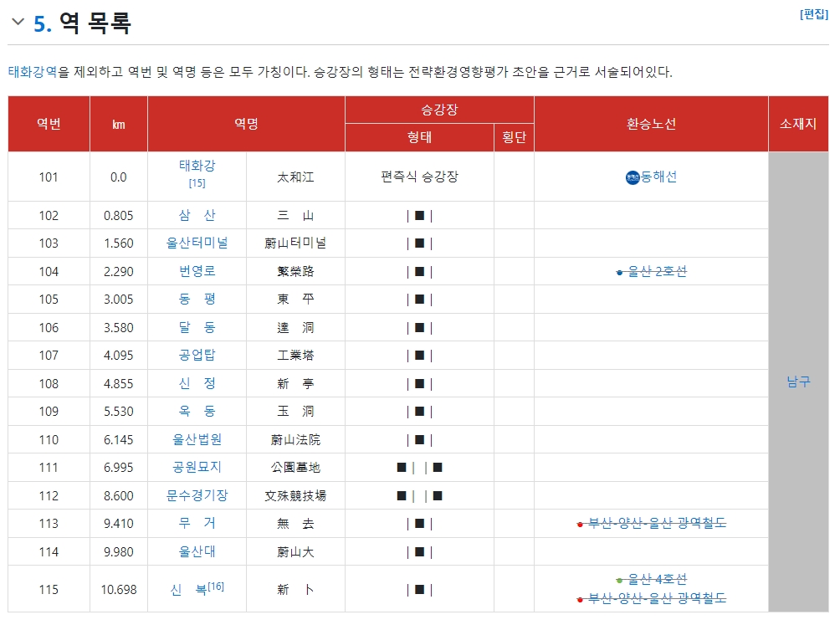Screen dimensions: 840x625
Task: Open the 울산대 station link
Action: click(x=197, y=551)
